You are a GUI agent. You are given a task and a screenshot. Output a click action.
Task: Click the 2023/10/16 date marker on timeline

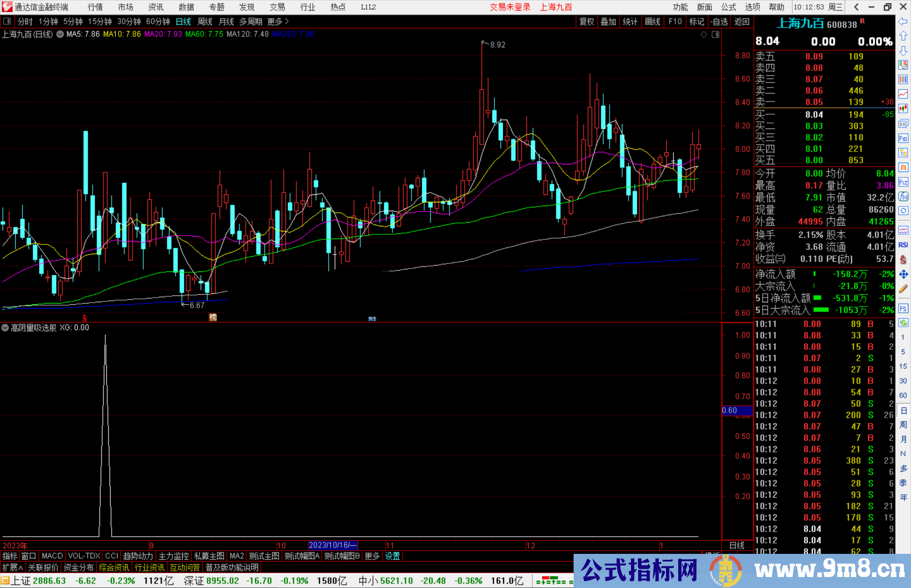click(x=333, y=545)
